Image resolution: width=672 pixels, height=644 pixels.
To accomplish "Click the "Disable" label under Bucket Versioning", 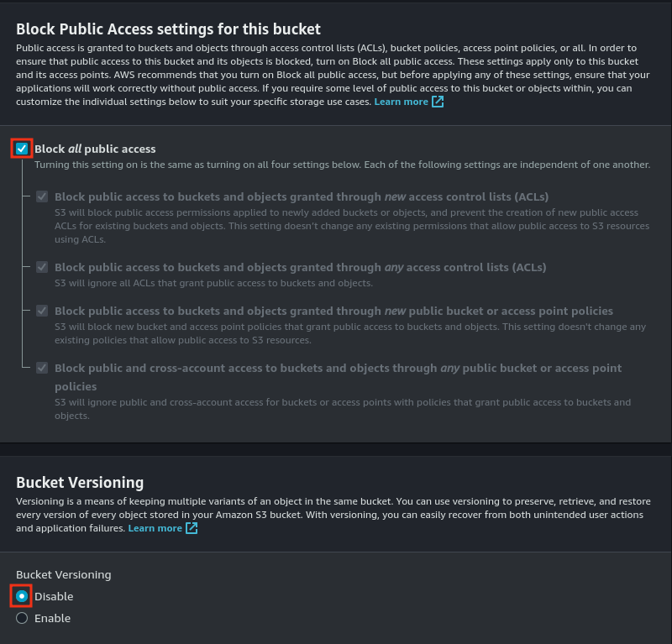I will click(54, 596).
